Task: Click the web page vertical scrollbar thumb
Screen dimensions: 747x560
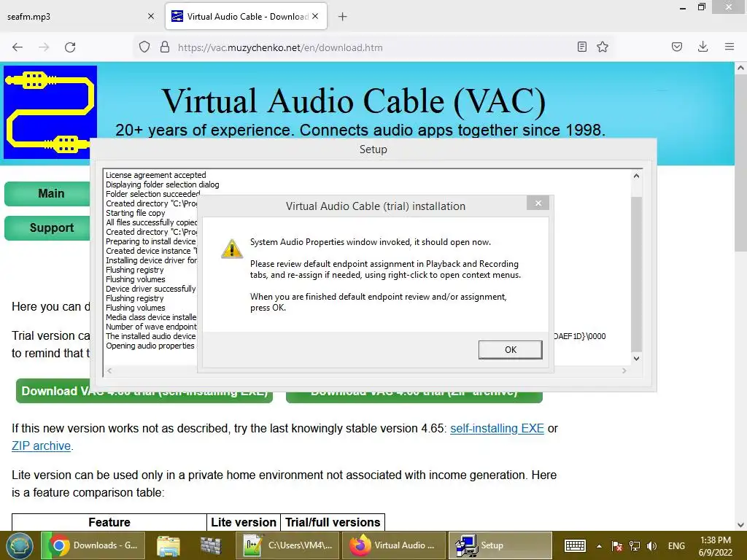Action: pyautogui.click(x=740, y=164)
